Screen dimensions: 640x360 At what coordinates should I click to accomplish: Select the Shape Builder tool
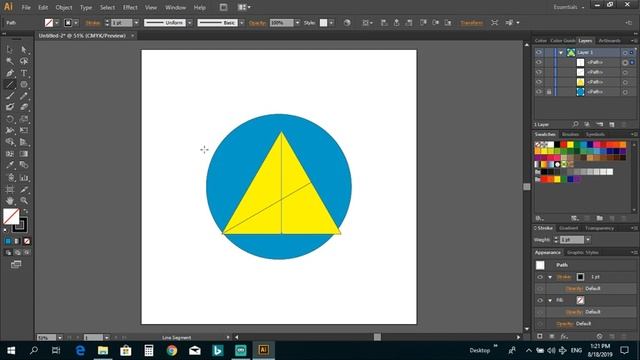pos(10,142)
